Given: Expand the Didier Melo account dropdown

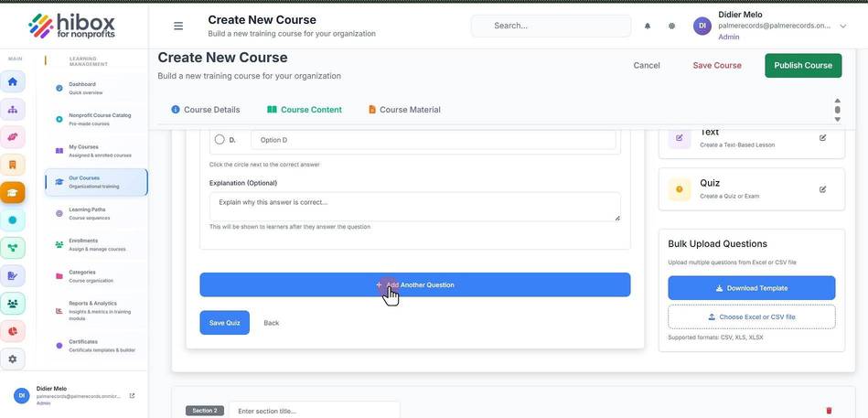Looking at the screenshot, I should [843, 26].
